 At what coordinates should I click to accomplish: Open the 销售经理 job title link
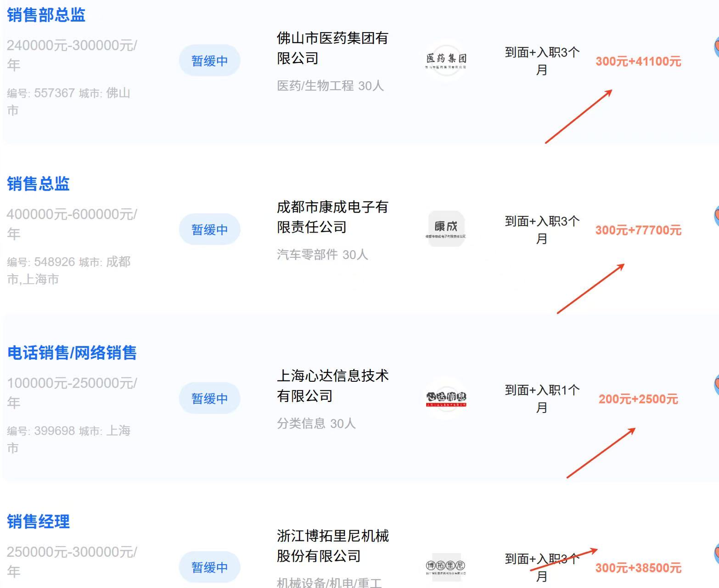38,521
